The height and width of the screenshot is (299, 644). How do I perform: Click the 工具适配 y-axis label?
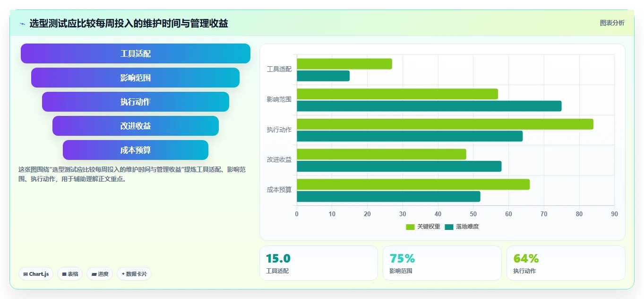279,70
